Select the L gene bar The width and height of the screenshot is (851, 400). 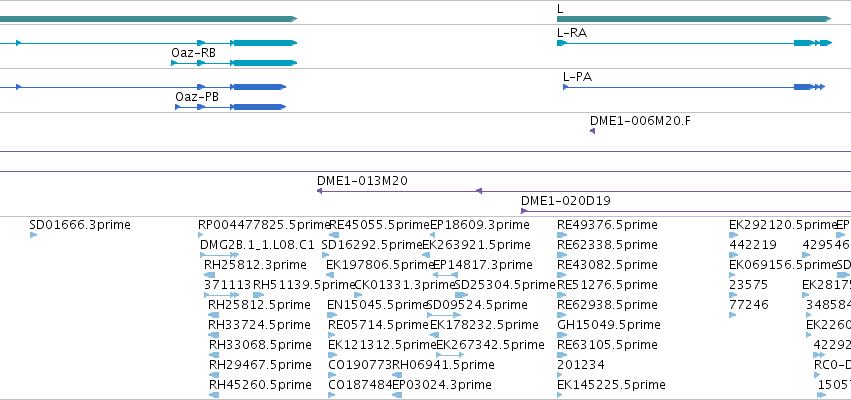[694, 19]
